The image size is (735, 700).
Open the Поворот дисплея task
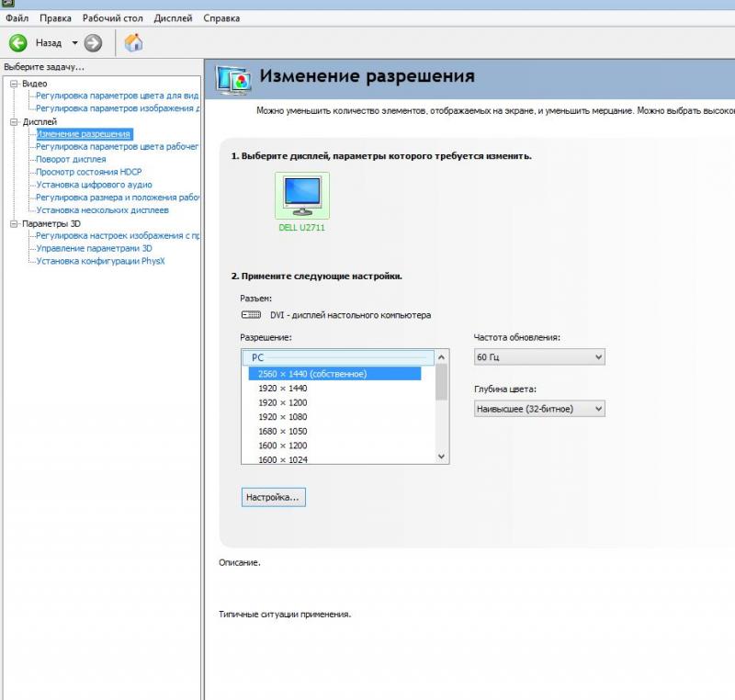pos(72,159)
